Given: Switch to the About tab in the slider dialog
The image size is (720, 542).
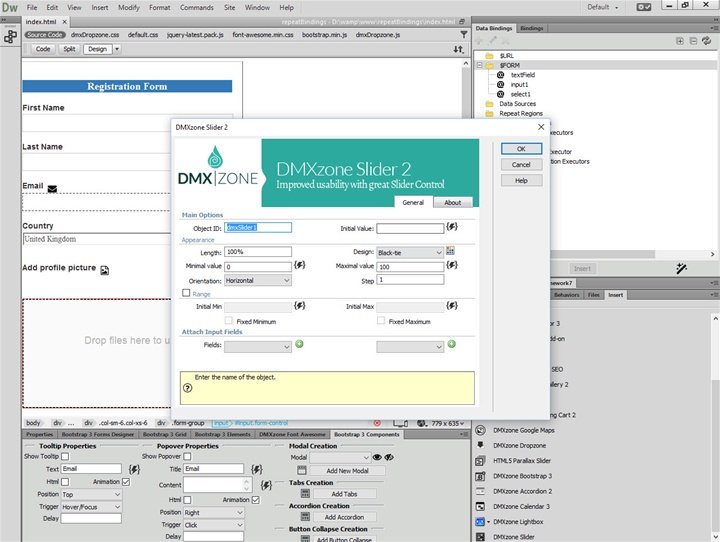Looking at the screenshot, I should pos(452,203).
